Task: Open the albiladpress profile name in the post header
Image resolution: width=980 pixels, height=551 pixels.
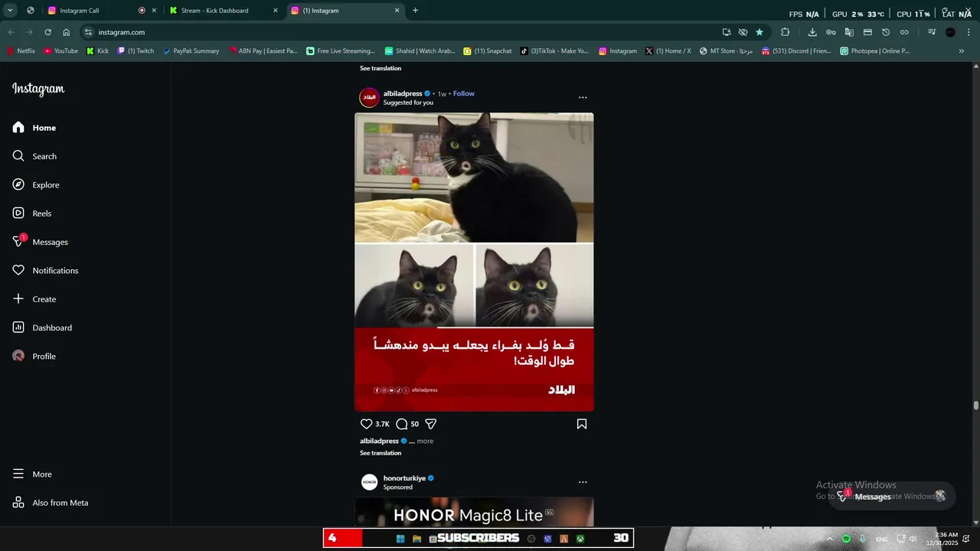Action: [x=403, y=93]
